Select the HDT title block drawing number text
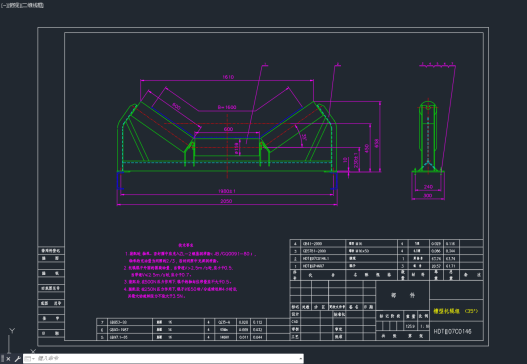 (452, 331)
